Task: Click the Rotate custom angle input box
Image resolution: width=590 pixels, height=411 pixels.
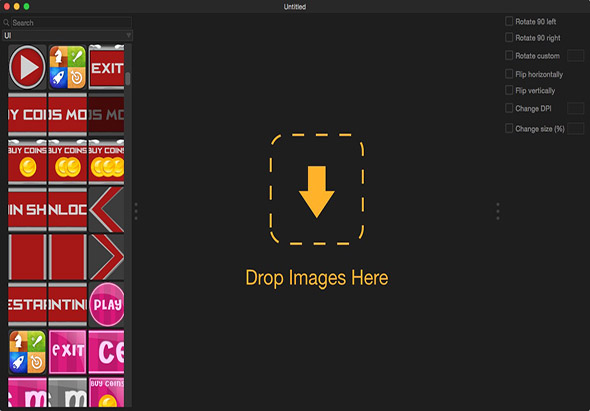Action: (575, 56)
